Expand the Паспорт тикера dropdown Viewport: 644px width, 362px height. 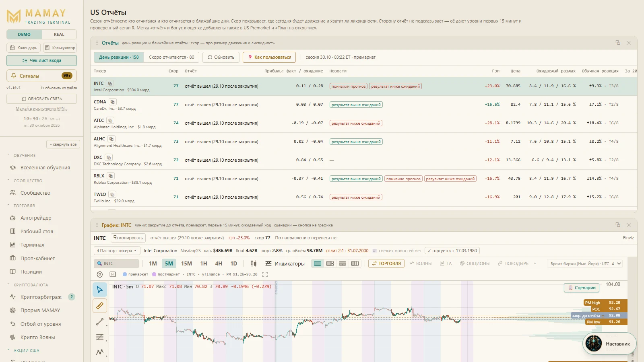(117, 251)
